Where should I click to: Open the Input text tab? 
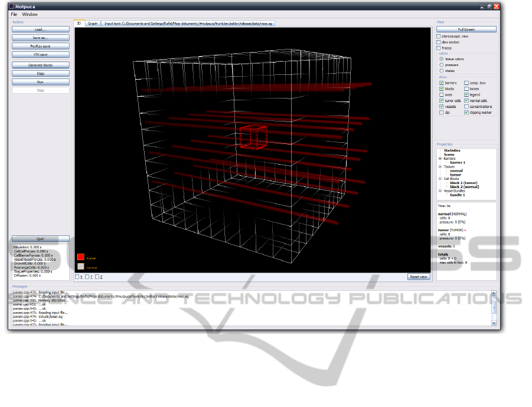tap(189, 24)
